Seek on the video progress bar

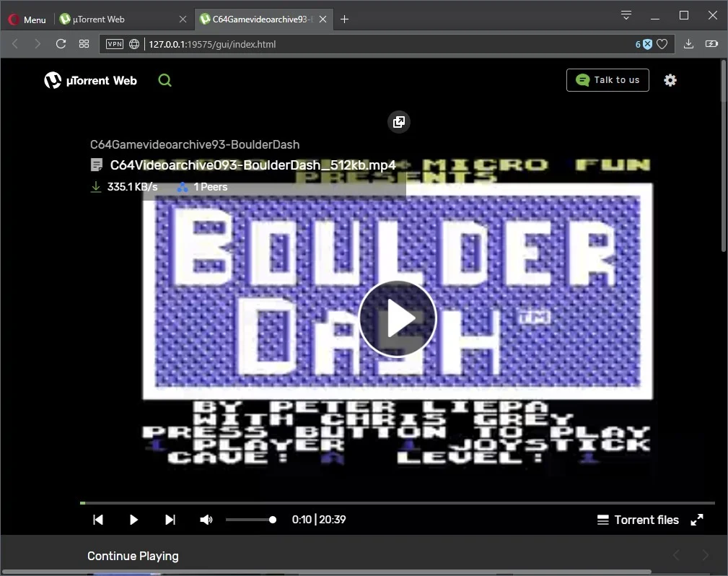(x=398, y=502)
